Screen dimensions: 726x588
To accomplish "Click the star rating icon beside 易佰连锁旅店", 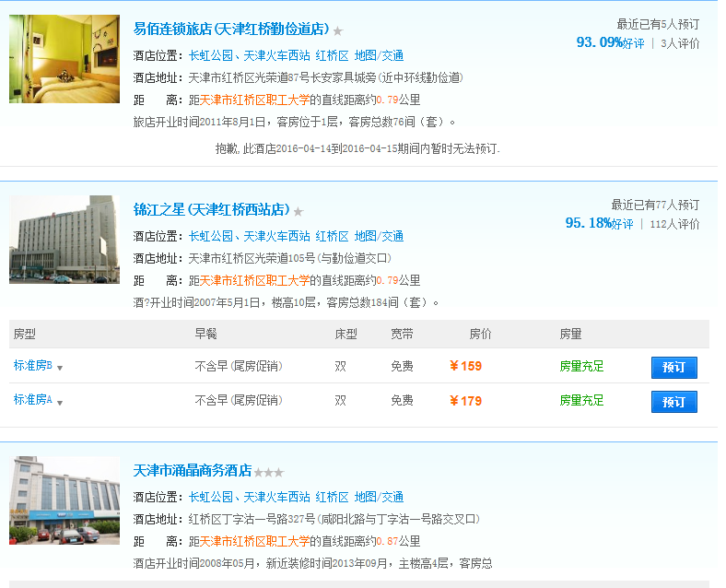I will tap(338, 31).
